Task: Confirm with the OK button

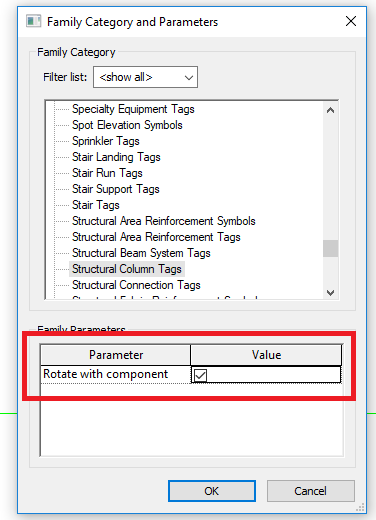Action: (x=212, y=491)
